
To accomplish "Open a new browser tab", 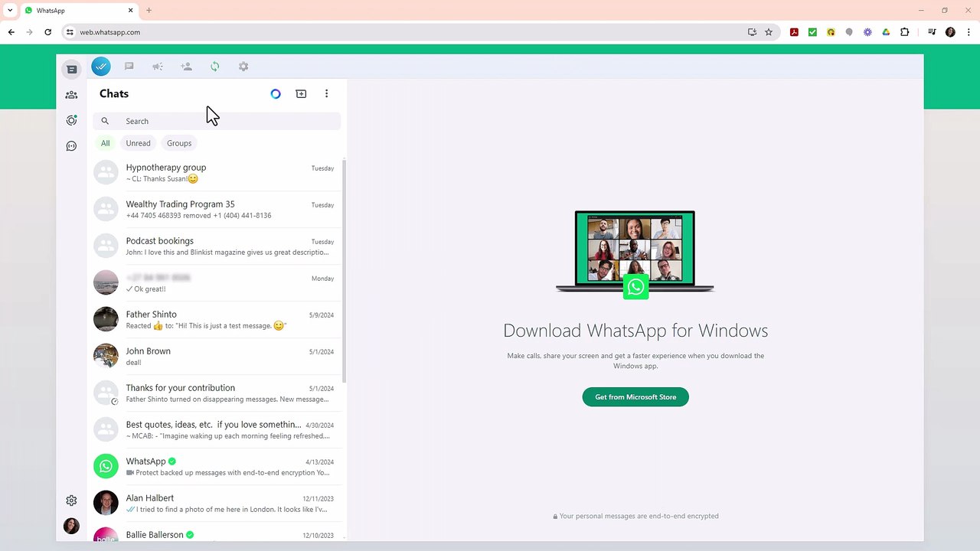I will tap(149, 11).
